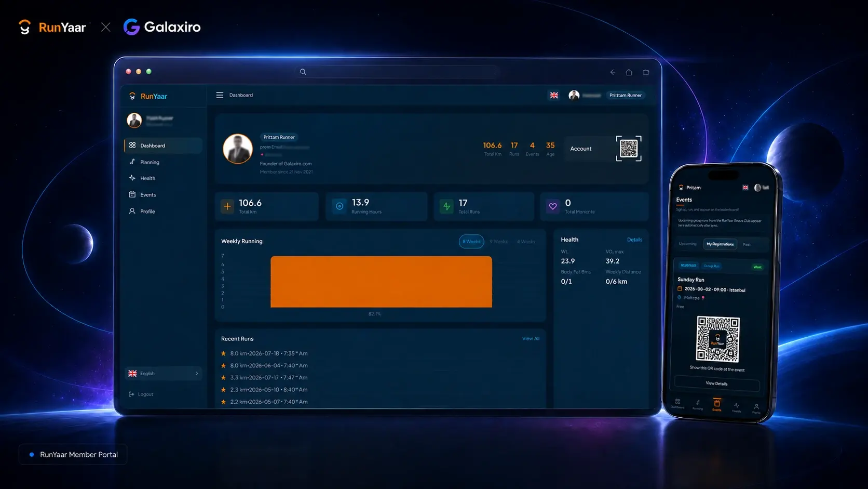Open the QR code scan icon beside Account
The width and height of the screenshot is (868, 489).
point(629,149)
